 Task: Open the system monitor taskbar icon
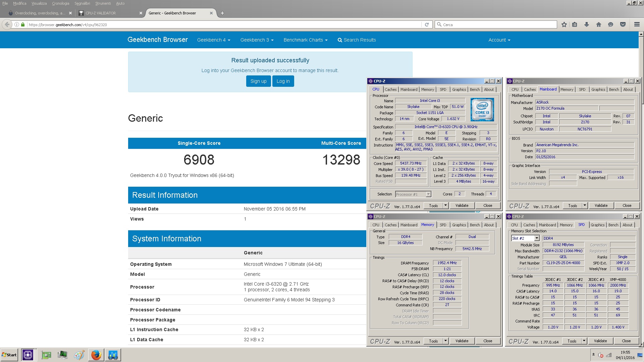point(62,355)
